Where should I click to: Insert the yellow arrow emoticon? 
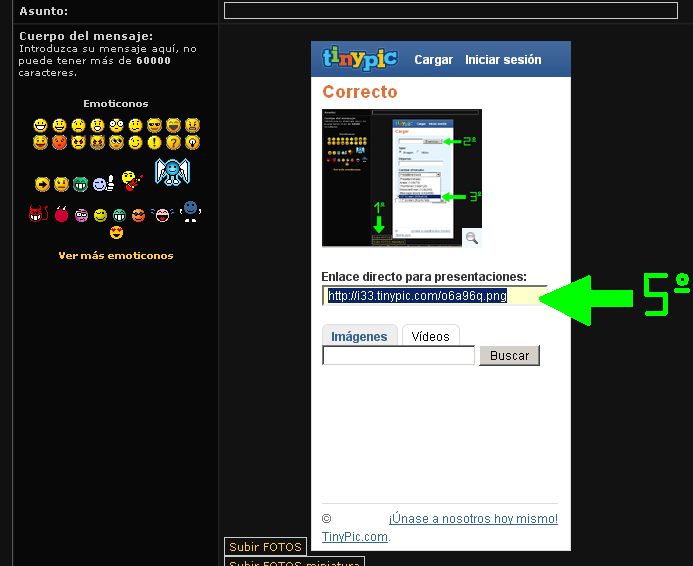click(x=42, y=184)
